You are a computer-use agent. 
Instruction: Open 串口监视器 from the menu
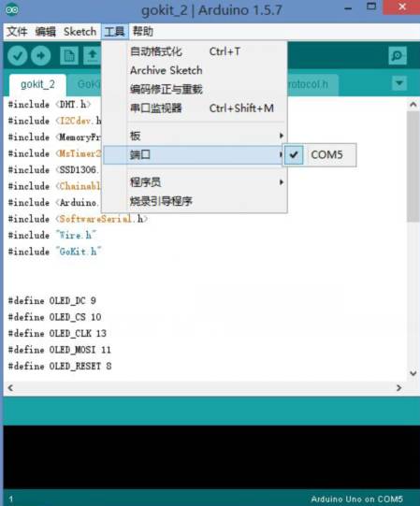pos(195,108)
